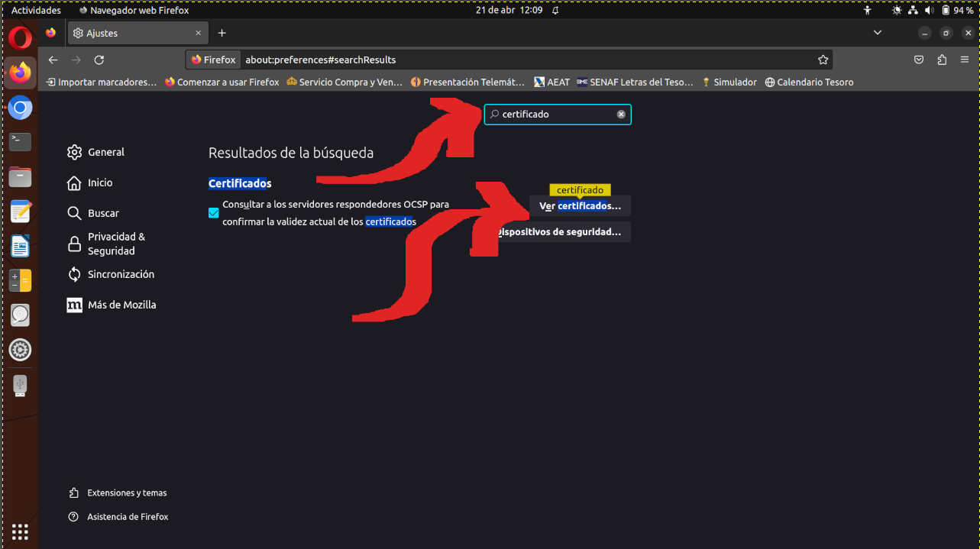This screenshot has height=549, width=980.
Task: Open new tab with plus icon
Action: 222,33
